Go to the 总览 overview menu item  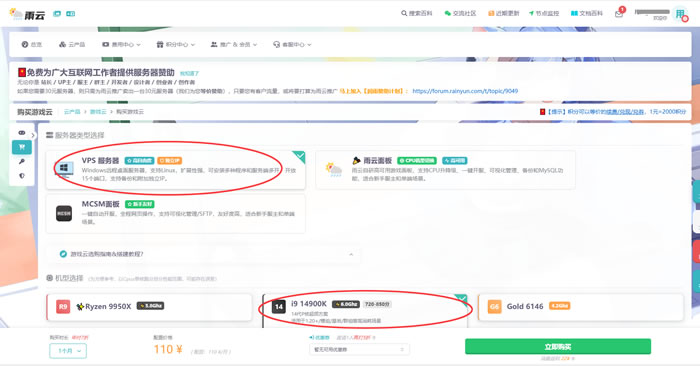32,45
